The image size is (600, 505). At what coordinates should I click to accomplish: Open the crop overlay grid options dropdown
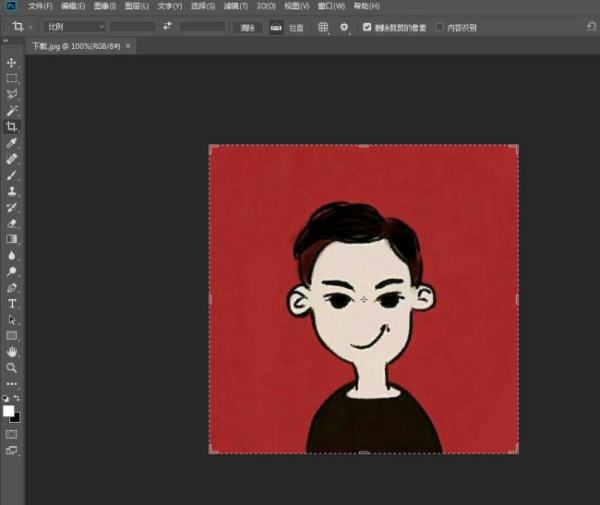(324, 27)
